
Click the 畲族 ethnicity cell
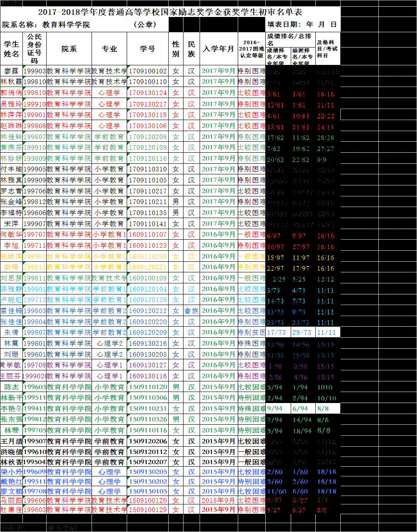click(x=192, y=311)
